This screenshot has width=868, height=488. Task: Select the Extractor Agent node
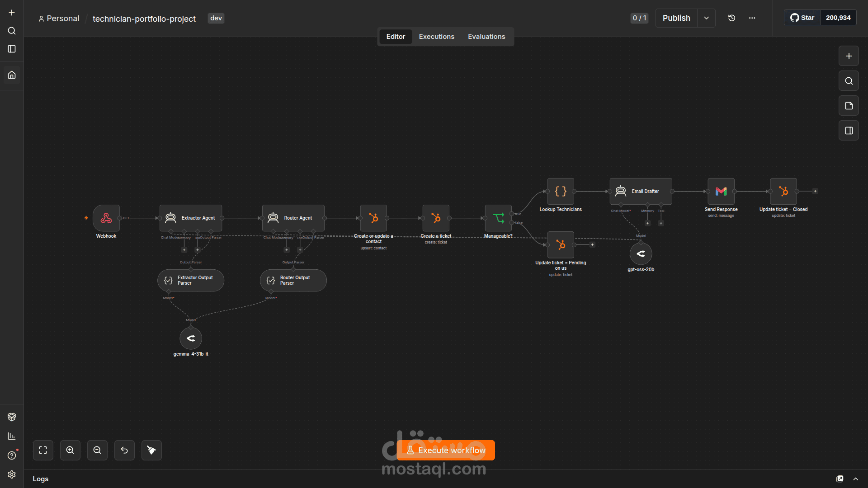191,218
